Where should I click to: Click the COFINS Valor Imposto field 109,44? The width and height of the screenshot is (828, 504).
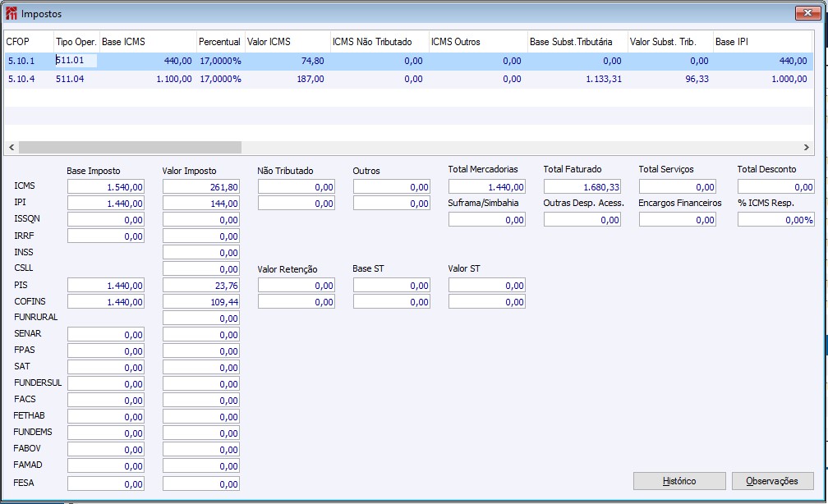201,302
